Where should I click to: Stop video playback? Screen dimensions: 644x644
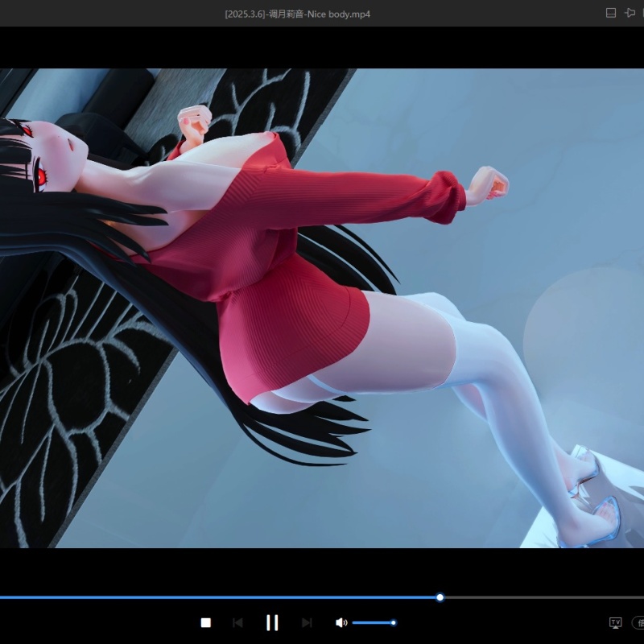click(x=205, y=622)
